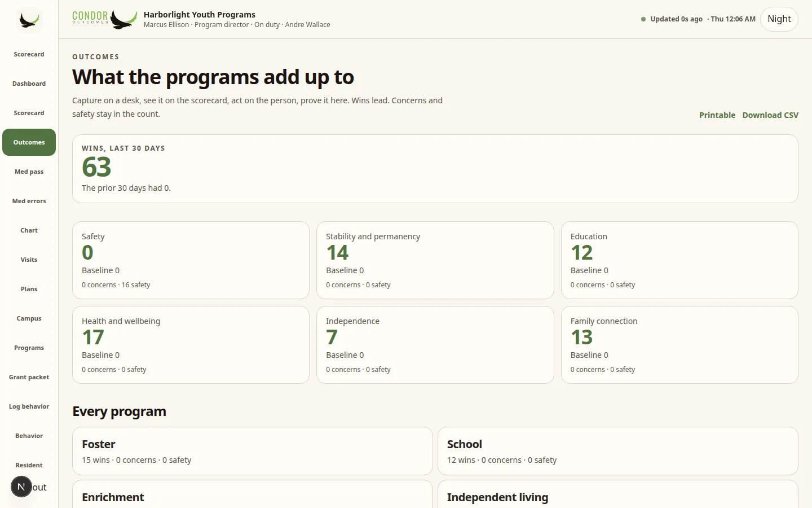
Task: Click the "Thu 12:06 AM" timestamp
Action: tap(733, 19)
